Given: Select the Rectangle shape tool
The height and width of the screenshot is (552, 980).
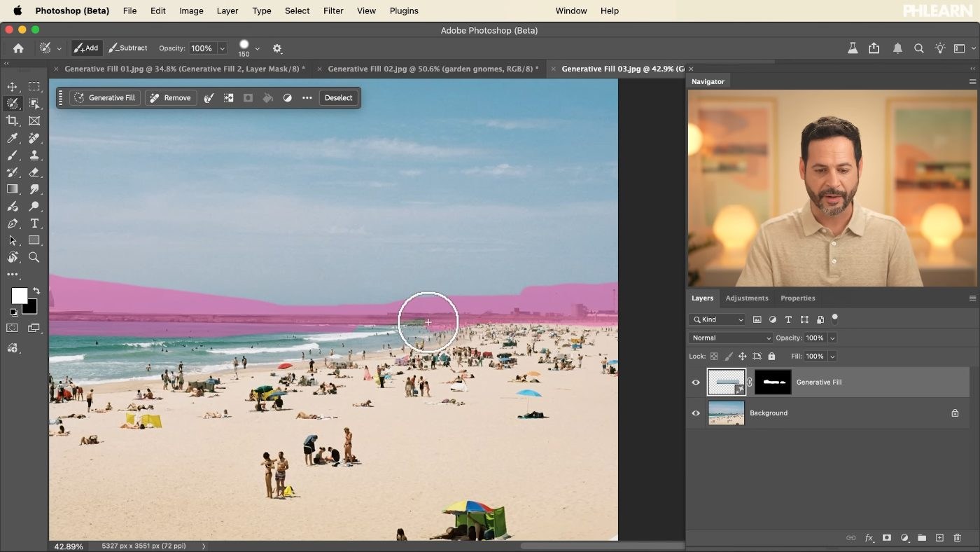Looking at the screenshot, I should (34, 240).
